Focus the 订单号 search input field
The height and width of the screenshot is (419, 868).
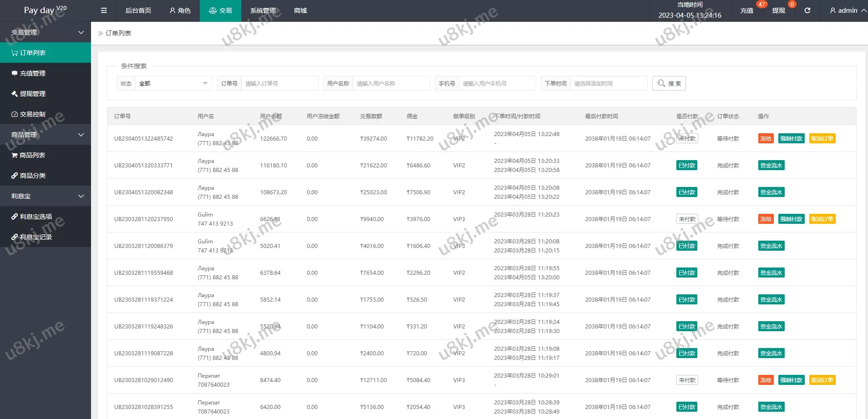coord(279,84)
